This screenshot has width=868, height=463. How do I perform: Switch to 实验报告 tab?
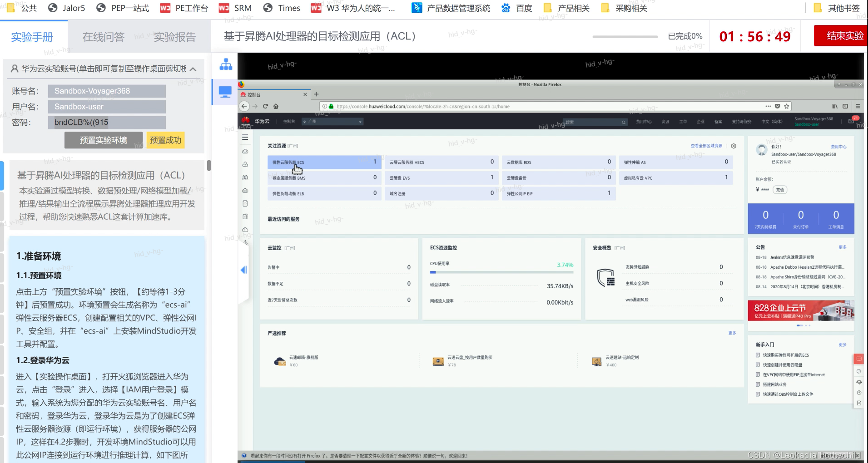[x=174, y=37]
